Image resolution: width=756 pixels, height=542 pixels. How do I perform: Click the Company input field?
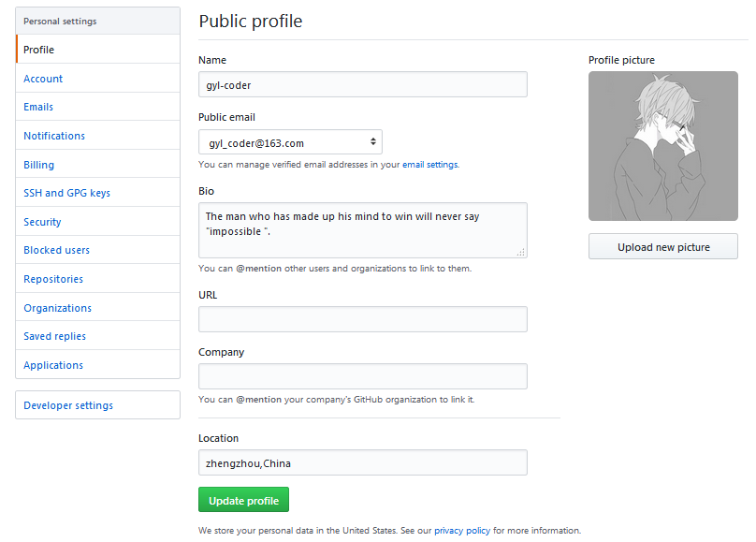[363, 376]
